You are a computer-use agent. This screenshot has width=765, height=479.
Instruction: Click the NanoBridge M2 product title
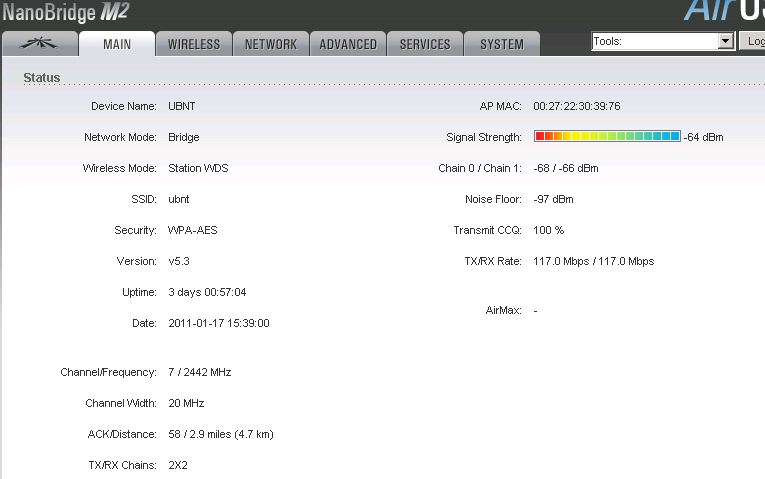click(65, 12)
